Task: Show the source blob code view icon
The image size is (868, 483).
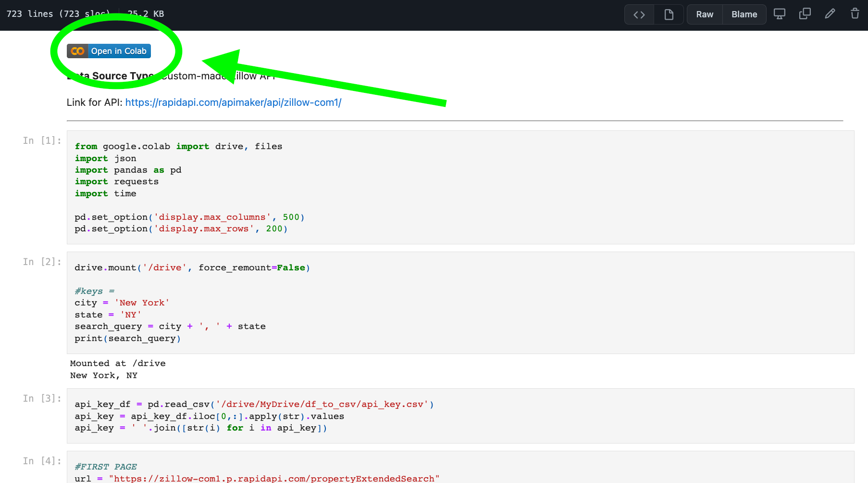Action: [x=639, y=14]
